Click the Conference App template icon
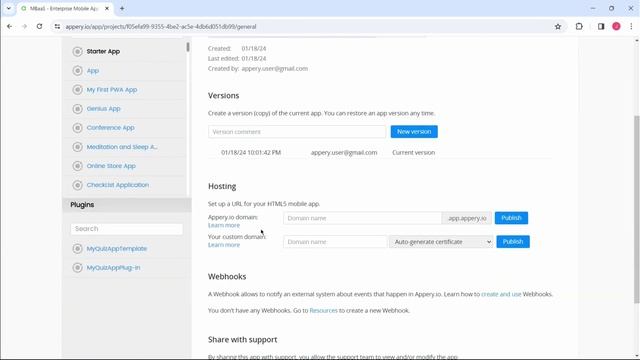 77,128
